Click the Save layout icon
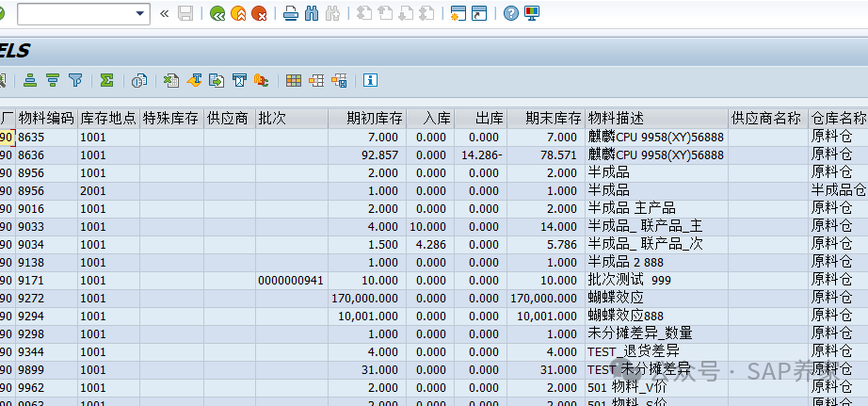The width and height of the screenshot is (868, 406). [x=339, y=81]
